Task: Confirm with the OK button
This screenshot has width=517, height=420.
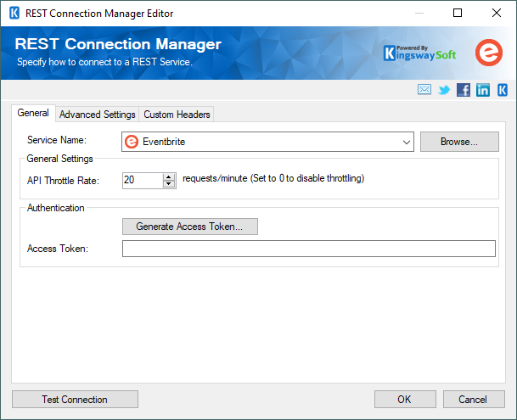Action: [405, 400]
